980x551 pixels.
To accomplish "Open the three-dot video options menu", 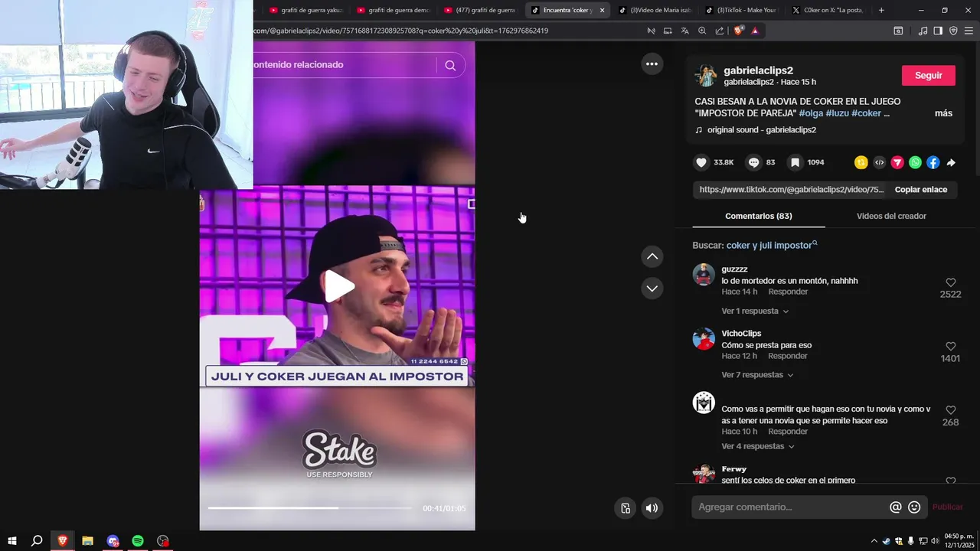I will pyautogui.click(x=652, y=64).
